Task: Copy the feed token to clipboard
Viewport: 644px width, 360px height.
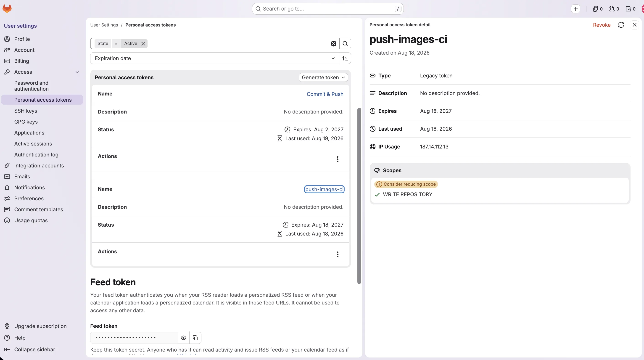Action: click(195, 338)
